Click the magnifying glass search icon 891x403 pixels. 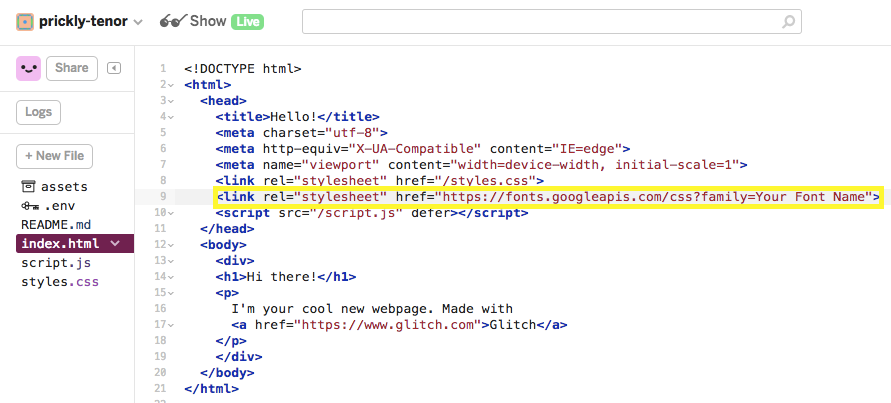(x=788, y=22)
